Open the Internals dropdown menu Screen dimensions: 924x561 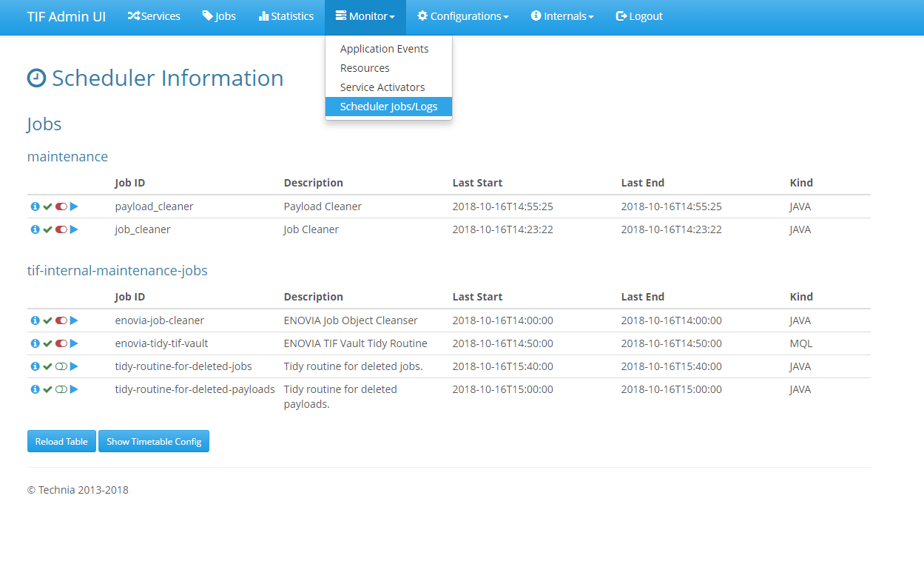click(x=562, y=16)
